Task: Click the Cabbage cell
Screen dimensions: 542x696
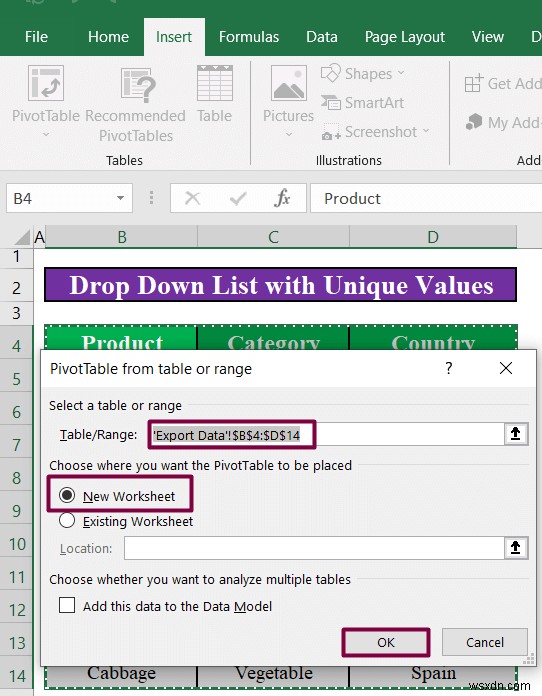Action: [121, 675]
